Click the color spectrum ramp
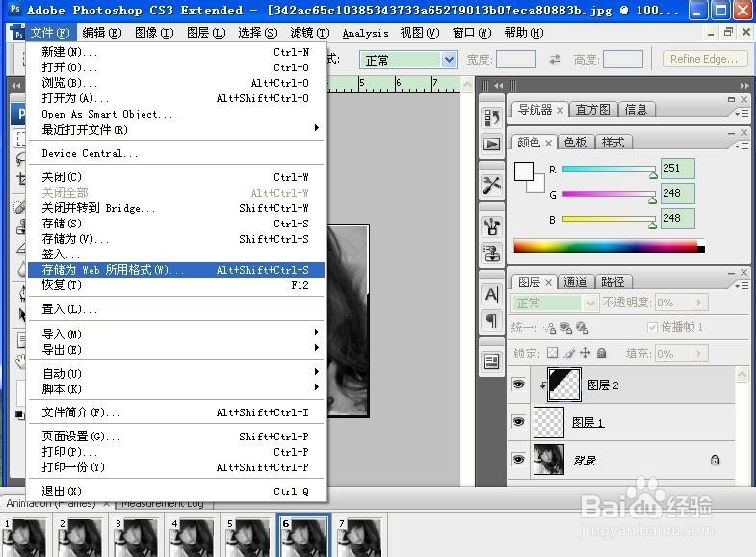 pyautogui.click(x=609, y=246)
